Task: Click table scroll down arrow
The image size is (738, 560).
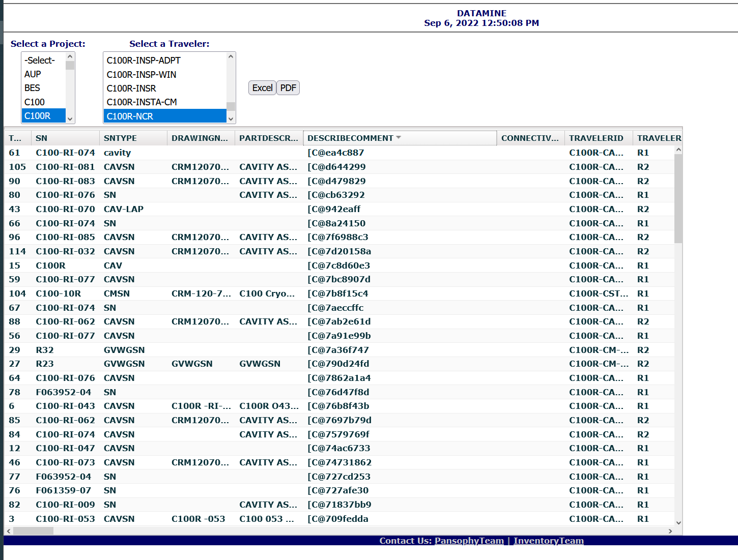Action: coord(678,522)
